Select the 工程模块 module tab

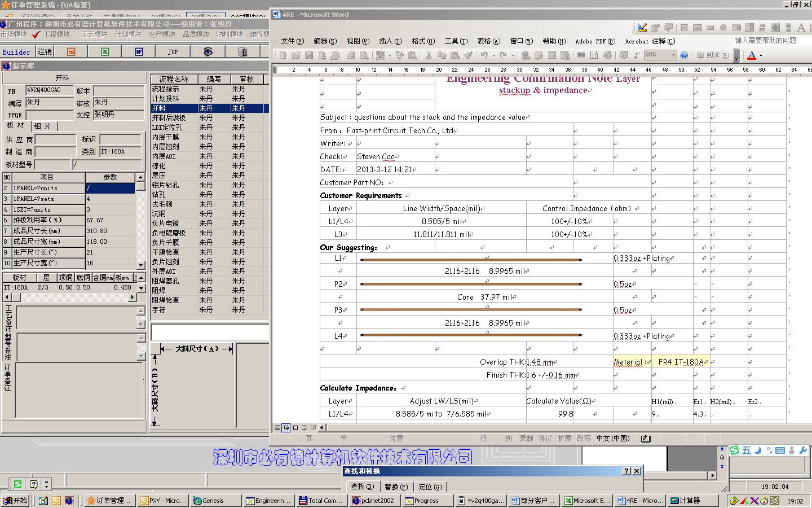57,34
